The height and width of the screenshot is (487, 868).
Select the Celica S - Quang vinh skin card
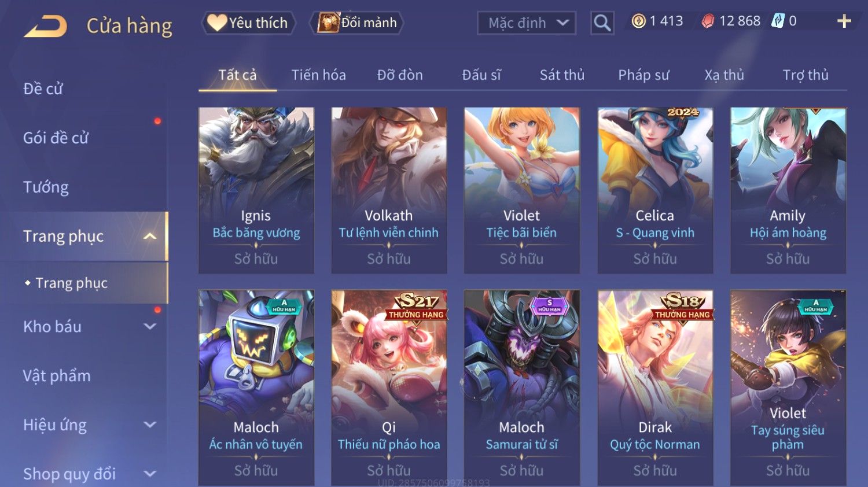pos(655,190)
